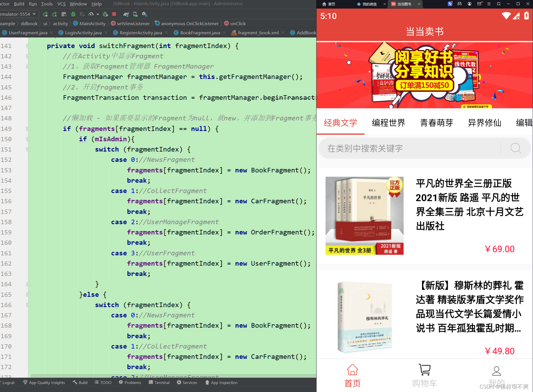This screenshot has height=392, width=533.
Task: Close the 我的微信 emulator tab
Action: (384, 4)
